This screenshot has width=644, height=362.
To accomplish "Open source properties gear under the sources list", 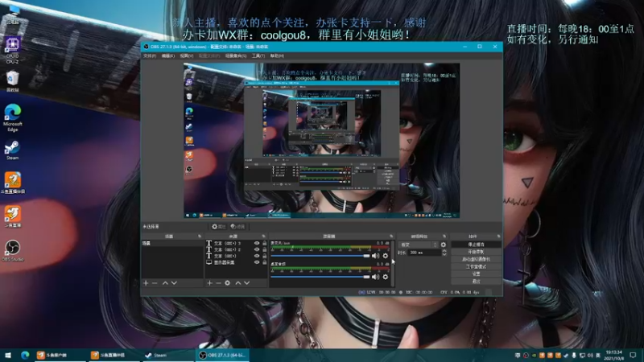I will coord(228,283).
